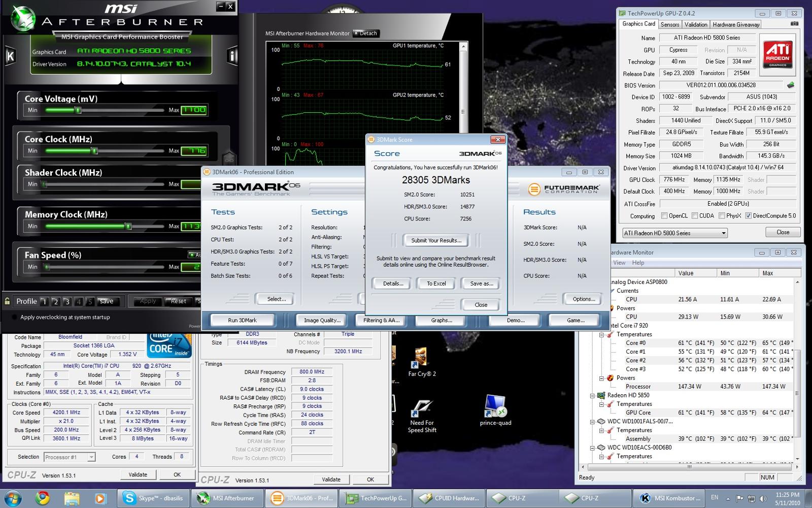Open the Hardware Giveaway tab
The width and height of the screenshot is (812, 508).
coord(736,24)
